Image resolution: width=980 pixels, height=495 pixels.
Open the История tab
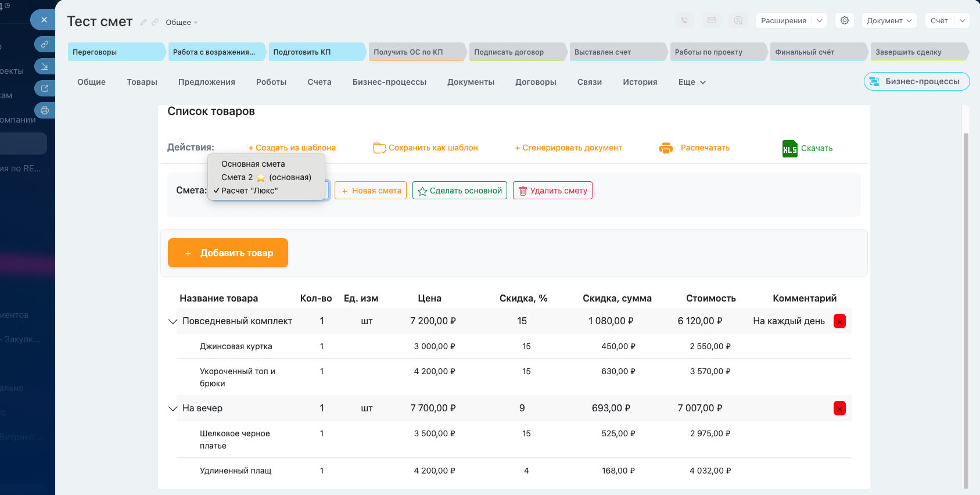(640, 82)
